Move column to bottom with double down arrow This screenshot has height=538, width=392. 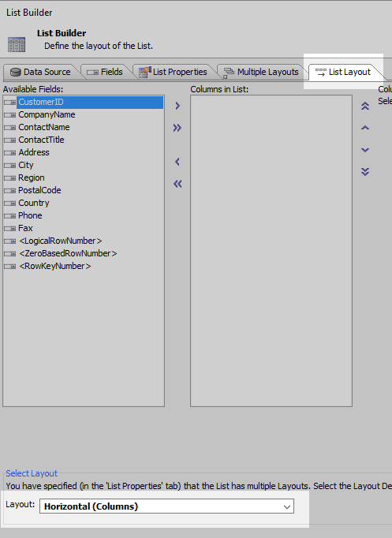point(365,171)
